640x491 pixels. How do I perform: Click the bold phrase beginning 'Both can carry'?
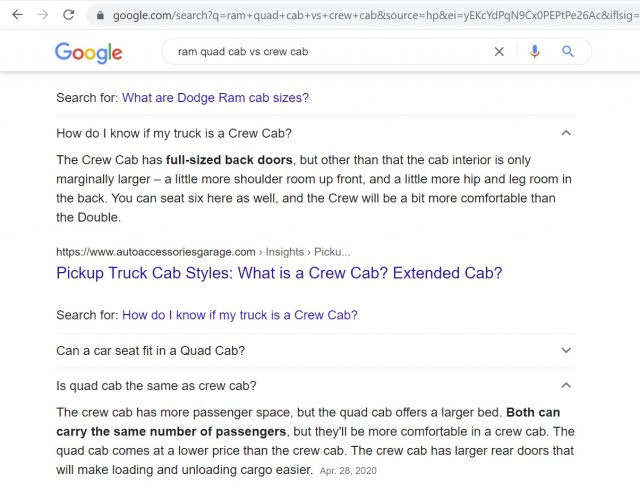coord(308,422)
